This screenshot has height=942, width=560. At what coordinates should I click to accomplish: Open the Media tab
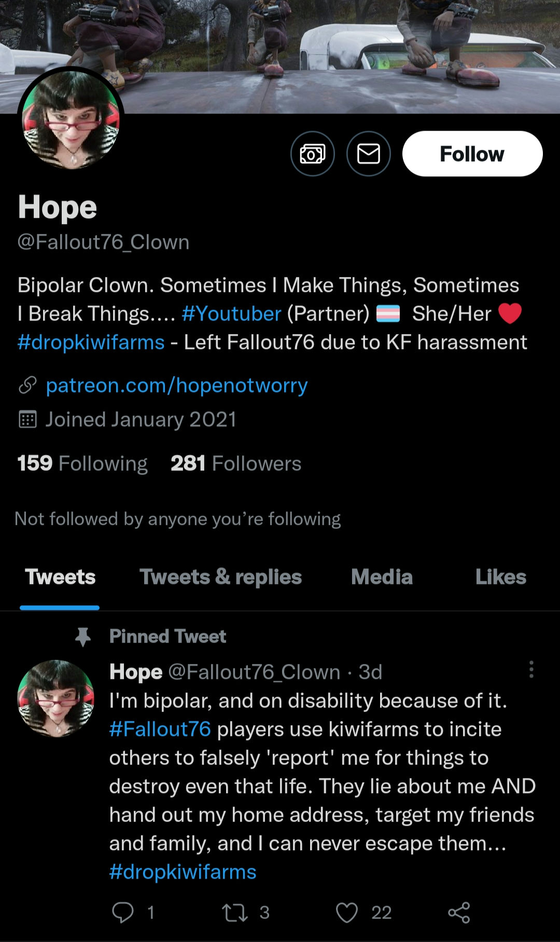382,577
